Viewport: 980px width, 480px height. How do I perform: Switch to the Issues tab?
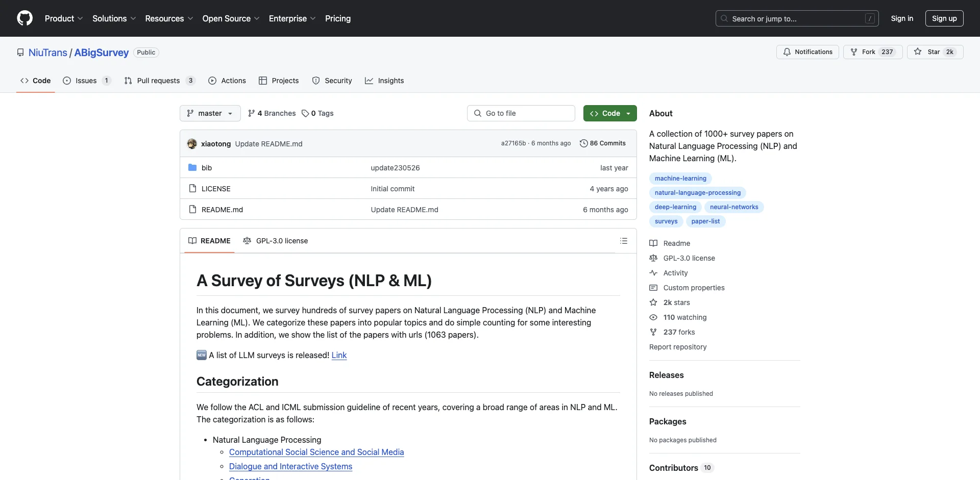point(87,81)
